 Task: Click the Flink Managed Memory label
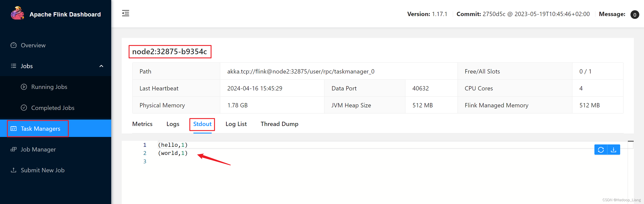[496, 105]
